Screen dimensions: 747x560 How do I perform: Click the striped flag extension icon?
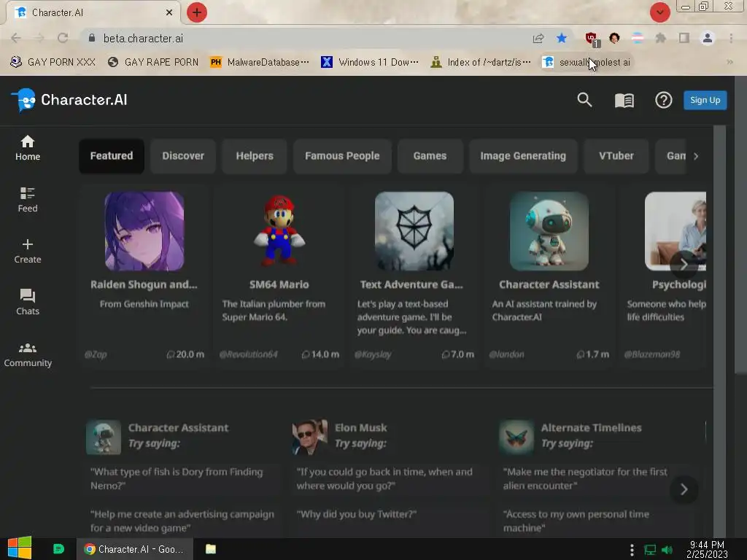click(x=638, y=38)
